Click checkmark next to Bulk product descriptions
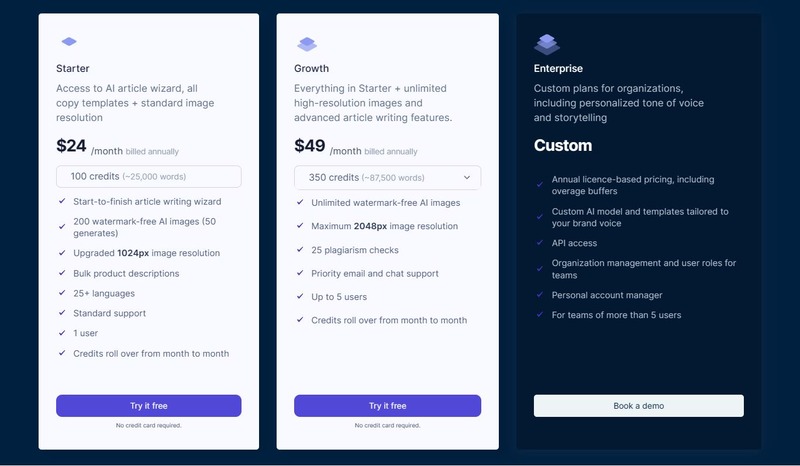800x466 pixels. pyautogui.click(x=62, y=273)
